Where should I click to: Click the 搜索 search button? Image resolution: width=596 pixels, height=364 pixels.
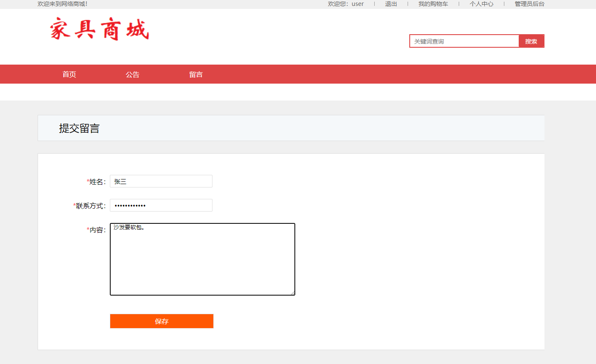pos(531,41)
